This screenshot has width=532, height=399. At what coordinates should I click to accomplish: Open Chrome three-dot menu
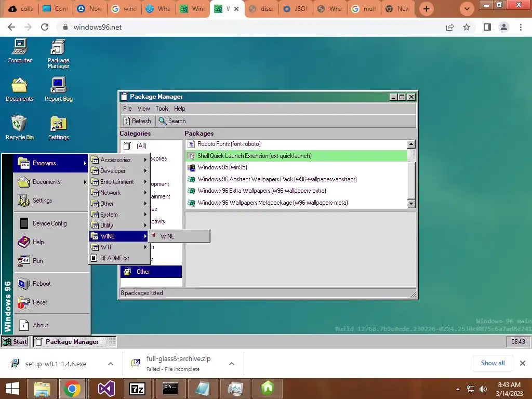[x=521, y=27]
